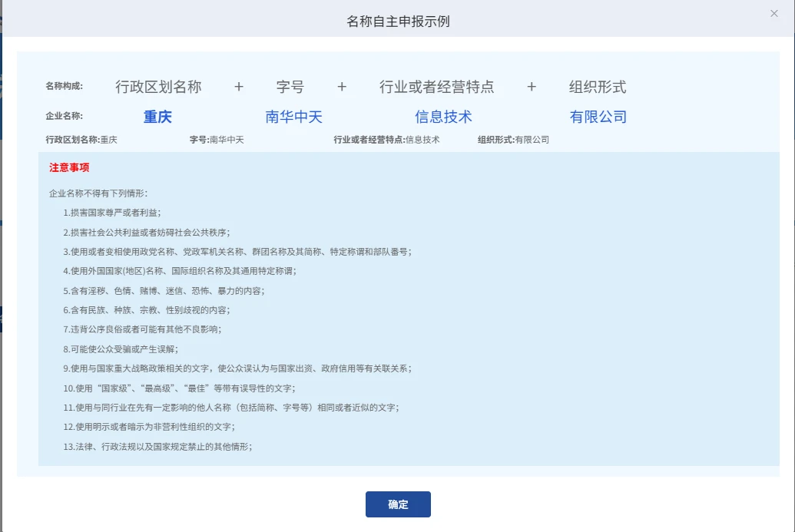
Task: Select the large blue 信息技术 example text
Action: [x=443, y=117]
